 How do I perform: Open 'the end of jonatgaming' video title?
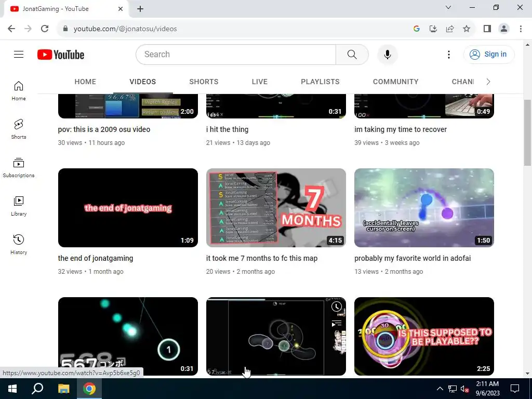click(96, 258)
